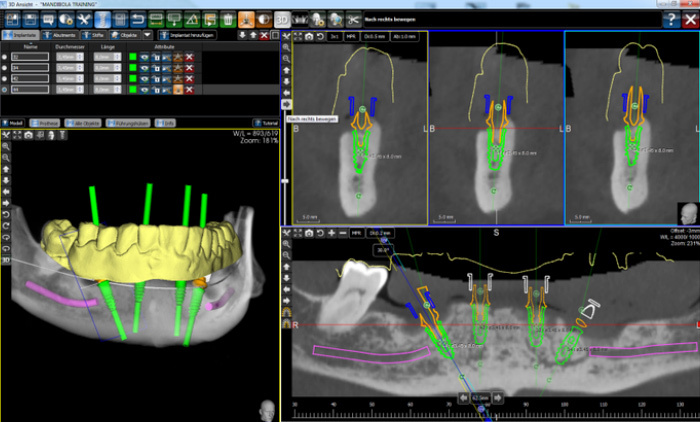The height and width of the screenshot is (422, 700).
Task: Click the trash delete icon in top toolbar
Action: point(230,19)
